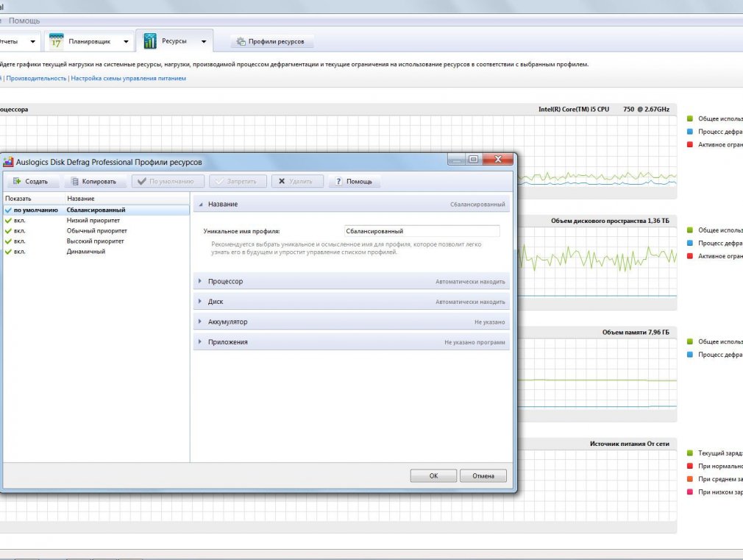The width and height of the screenshot is (743, 560).
Task: Expand the Аккумулятор section
Action: pyautogui.click(x=200, y=322)
